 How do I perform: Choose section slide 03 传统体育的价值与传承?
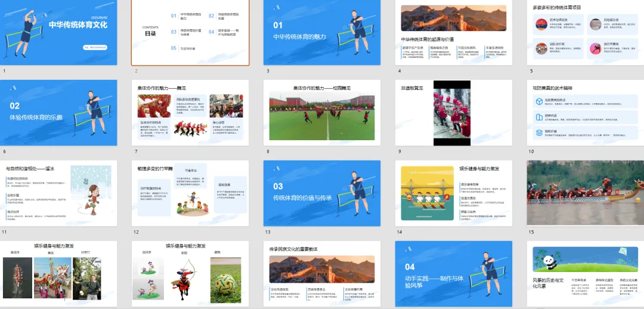pyautogui.click(x=322, y=193)
